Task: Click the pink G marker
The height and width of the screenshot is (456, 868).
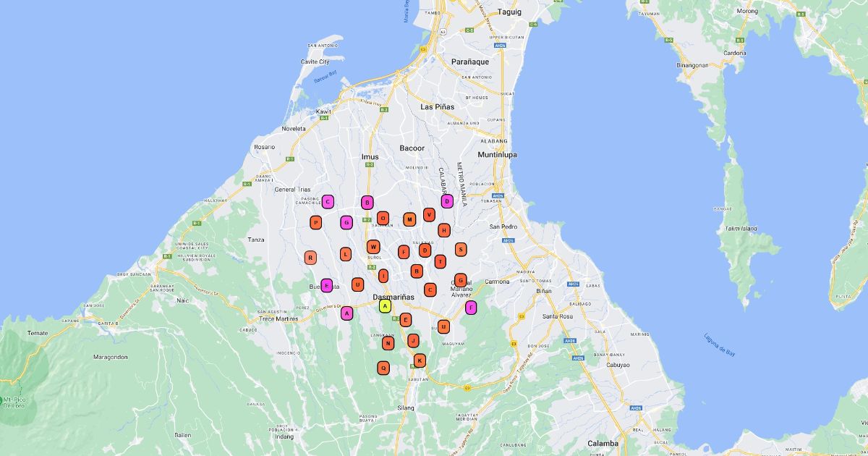Action: 346,222
